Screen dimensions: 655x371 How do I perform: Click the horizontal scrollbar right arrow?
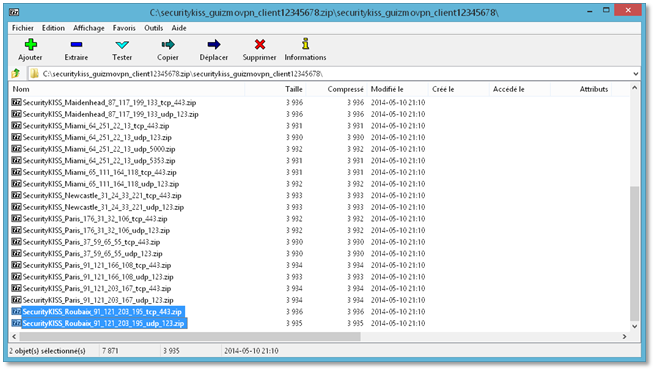[x=625, y=336]
